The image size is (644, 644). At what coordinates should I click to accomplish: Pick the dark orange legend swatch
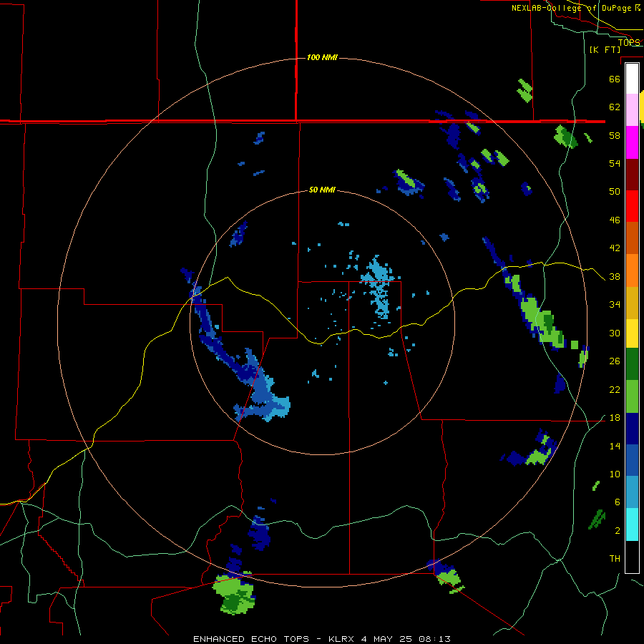pyautogui.click(x=632, y=238)
